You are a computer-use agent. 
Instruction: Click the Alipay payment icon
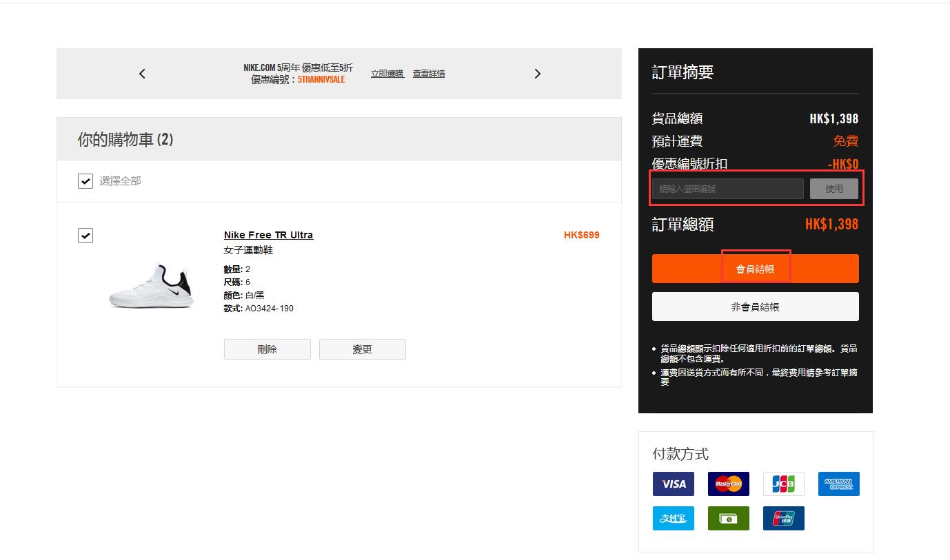tap(673, 519)
